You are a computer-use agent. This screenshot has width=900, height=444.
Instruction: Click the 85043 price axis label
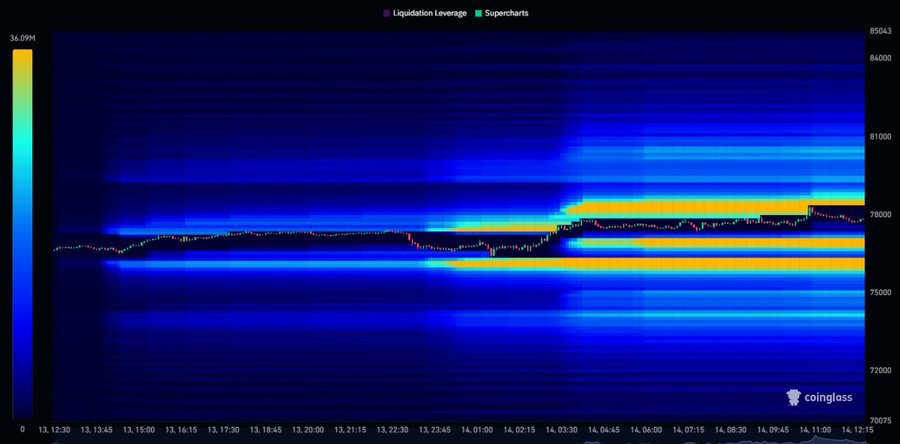(x=880, y=32)
